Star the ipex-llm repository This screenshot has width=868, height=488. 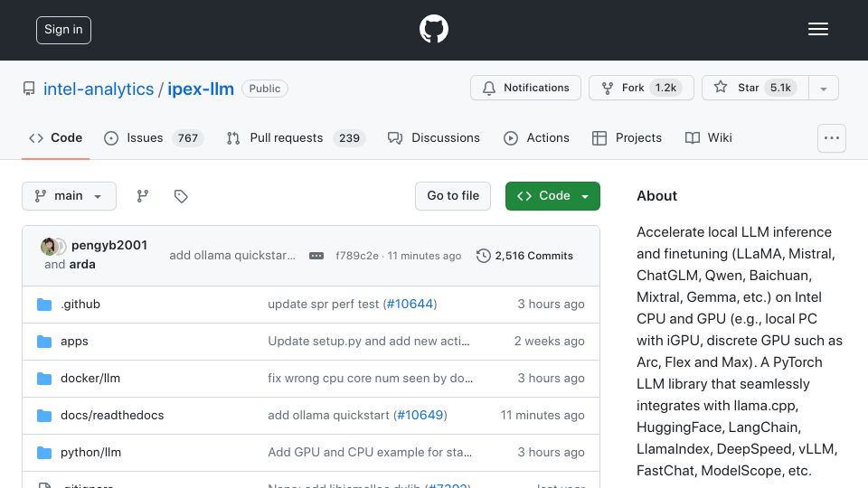tap(755, 88)
